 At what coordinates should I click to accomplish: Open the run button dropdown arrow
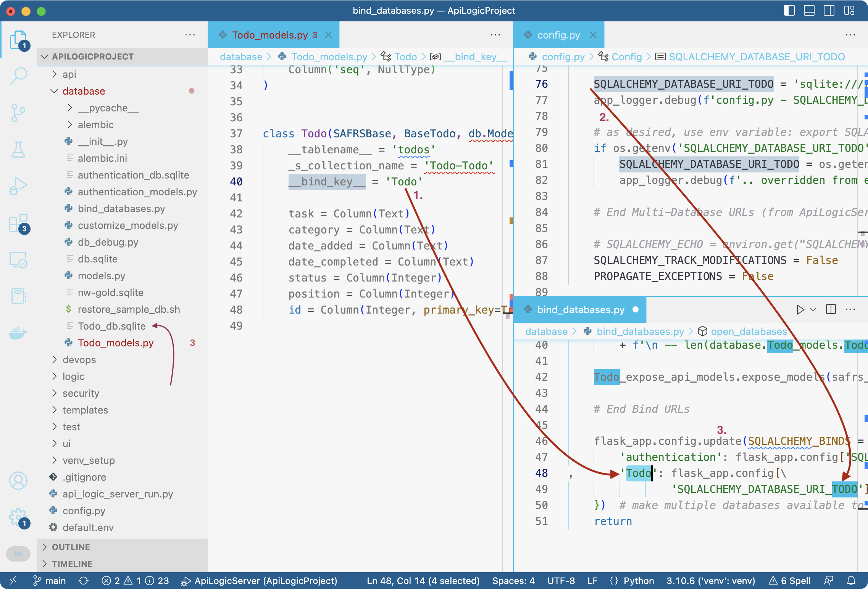pyautogui.click(x=813, y=309)
